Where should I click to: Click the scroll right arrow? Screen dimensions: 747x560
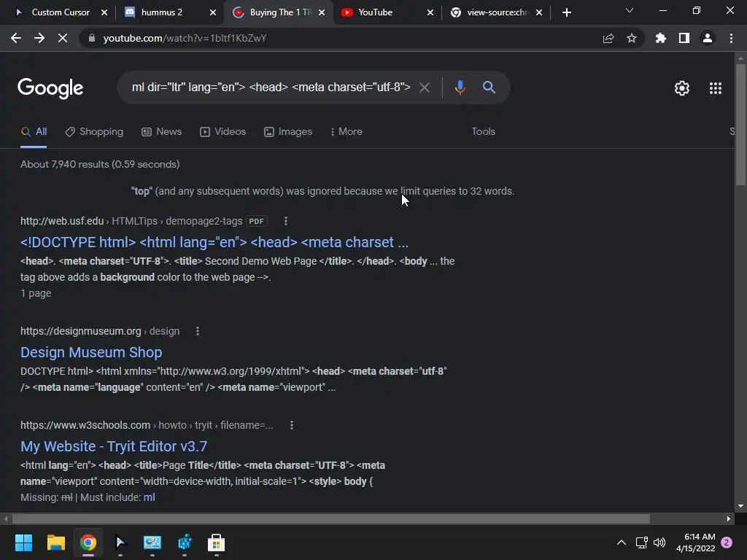[729, 518]
